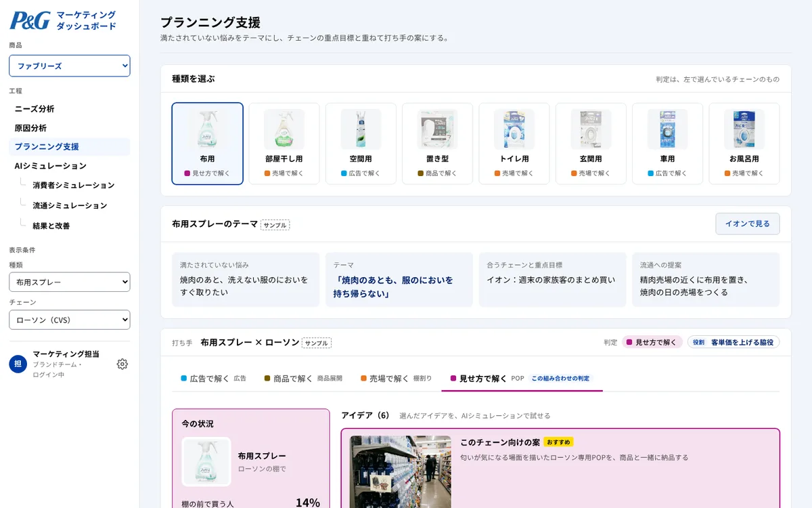Select the 玄関用 product card
The width and height of the screenshot is (812, 508).
[591, 144]
